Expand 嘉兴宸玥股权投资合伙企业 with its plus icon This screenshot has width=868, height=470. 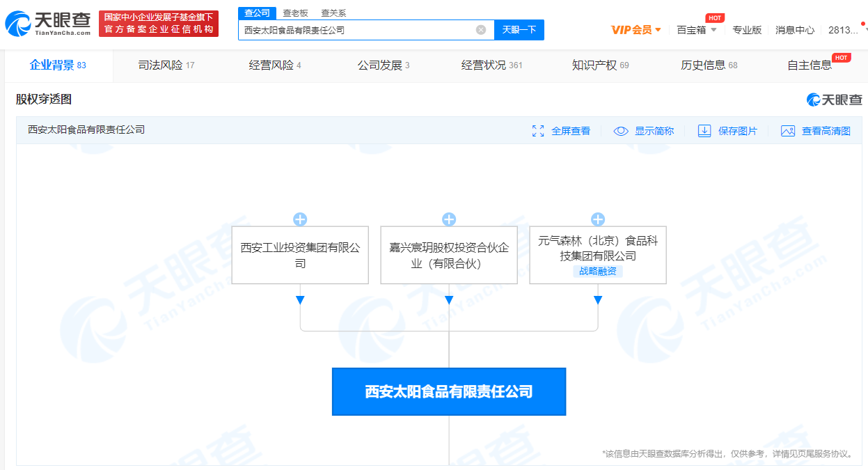point(449,219)
